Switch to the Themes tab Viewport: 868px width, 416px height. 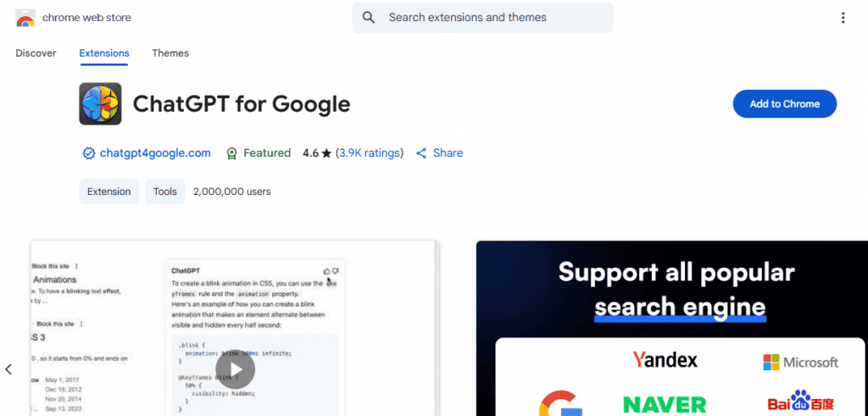[170, 53]
